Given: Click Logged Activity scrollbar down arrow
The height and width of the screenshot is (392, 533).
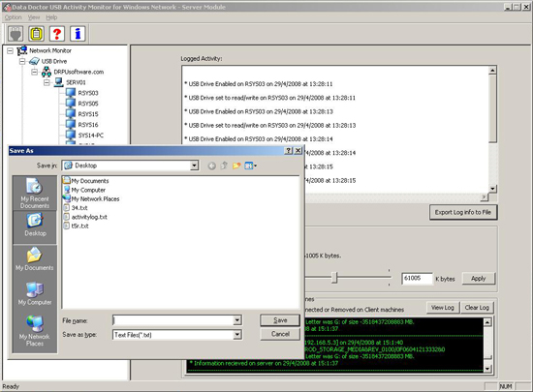Looking at the screenshot, I should (492, 189).
